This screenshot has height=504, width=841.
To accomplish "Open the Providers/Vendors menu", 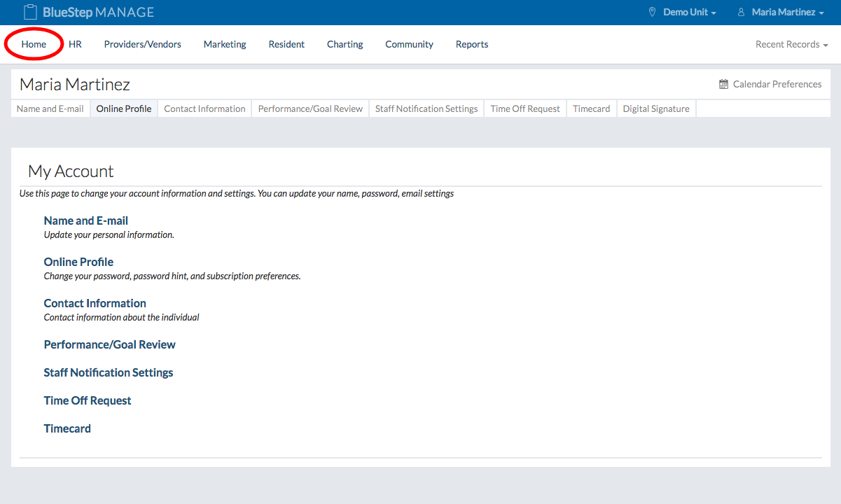I will (x=142, y=44).
